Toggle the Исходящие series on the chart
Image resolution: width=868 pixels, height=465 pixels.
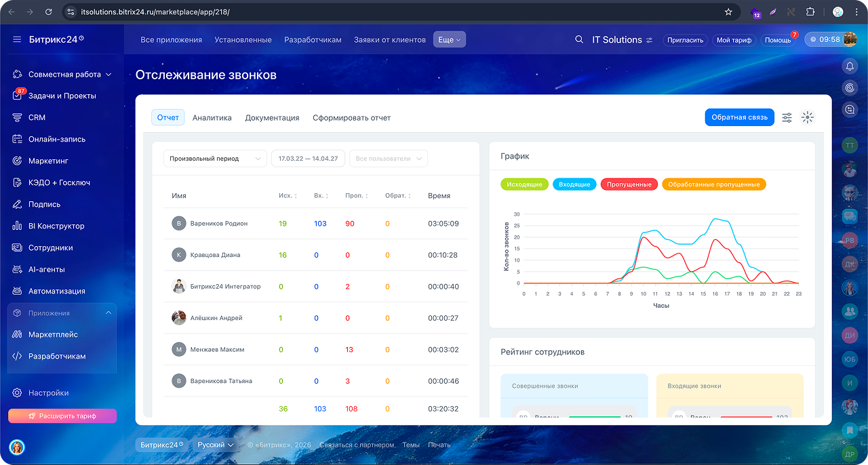point(524,184)
